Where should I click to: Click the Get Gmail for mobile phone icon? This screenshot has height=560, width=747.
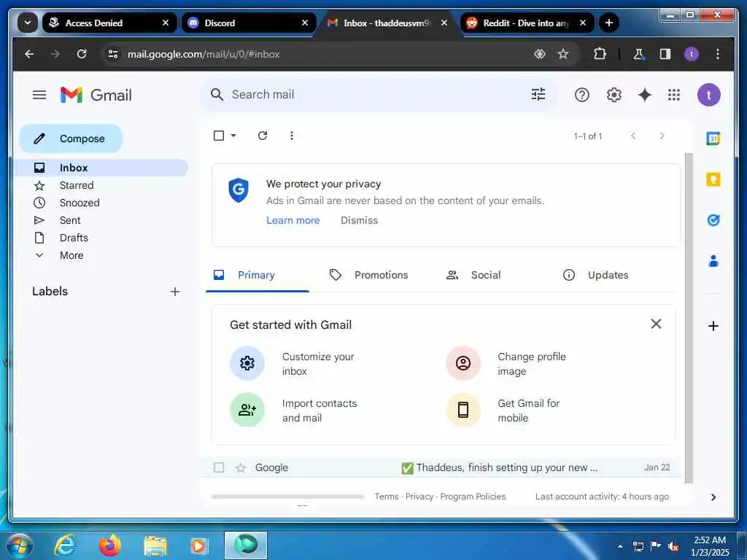click(462, 410)
